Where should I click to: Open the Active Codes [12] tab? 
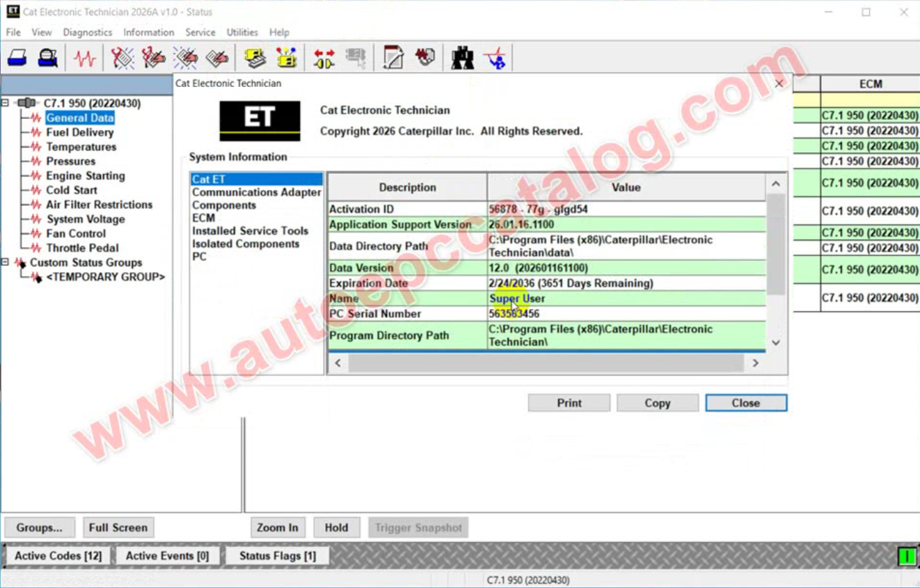[x=58, y=556]
